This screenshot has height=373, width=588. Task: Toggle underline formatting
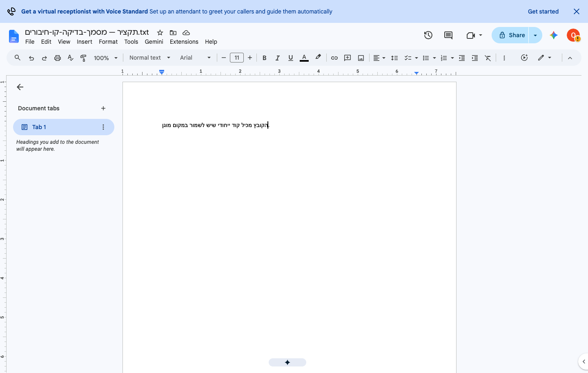coord(291,58)
